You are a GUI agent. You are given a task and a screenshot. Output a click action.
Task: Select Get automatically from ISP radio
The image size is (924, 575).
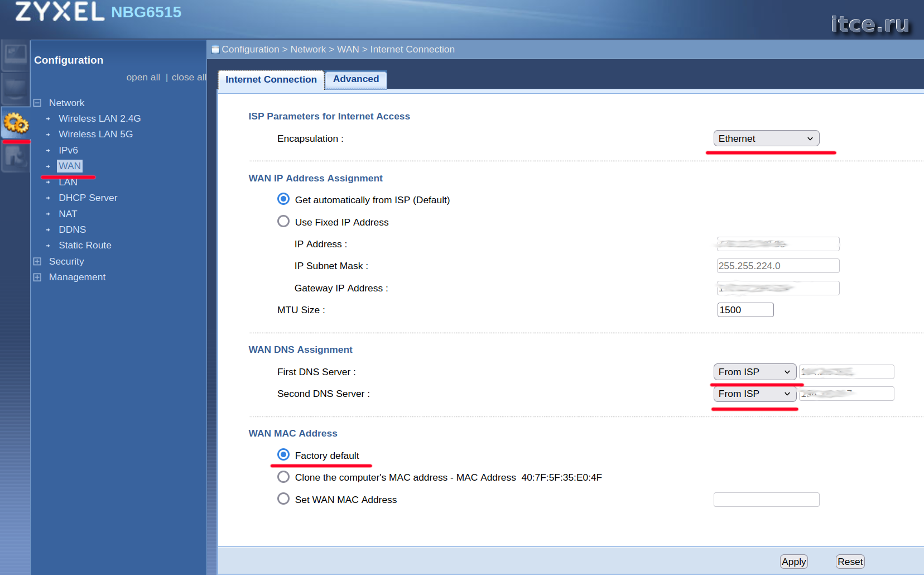(283, 199)
